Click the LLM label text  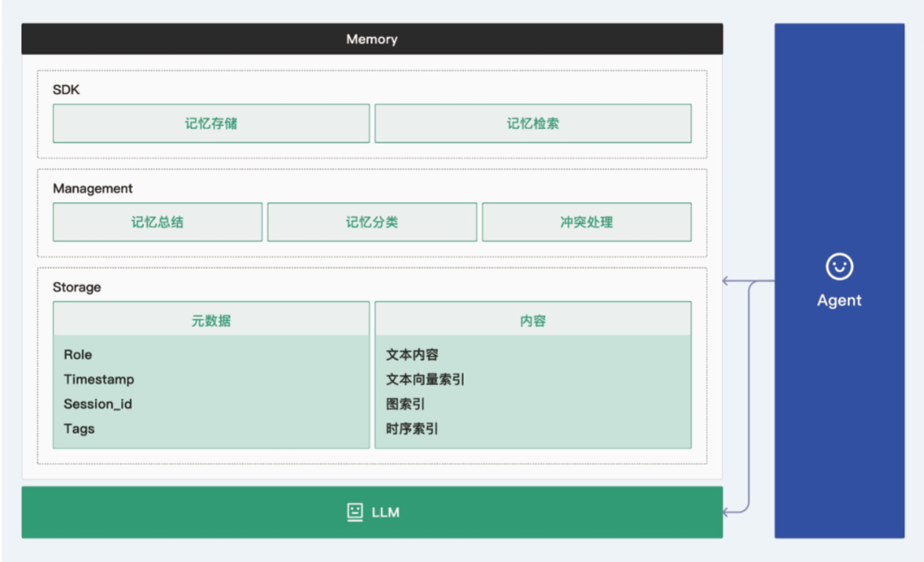coord(385,512)
